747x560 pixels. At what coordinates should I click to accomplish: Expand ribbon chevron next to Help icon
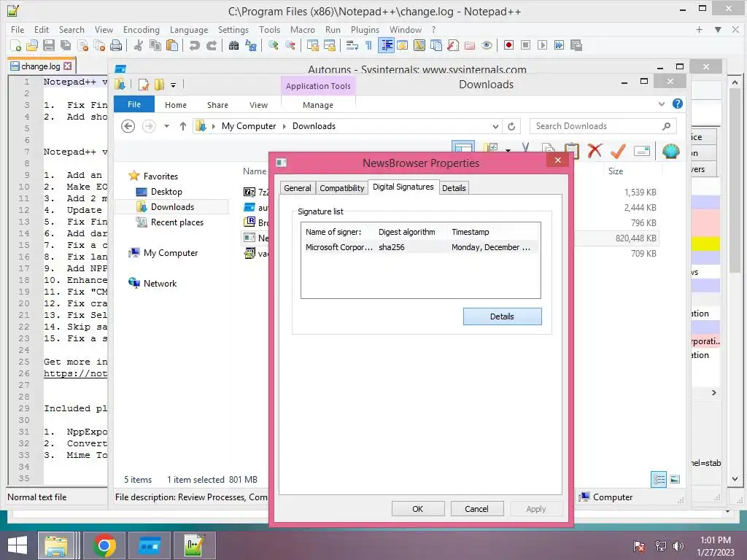point(661,104)
